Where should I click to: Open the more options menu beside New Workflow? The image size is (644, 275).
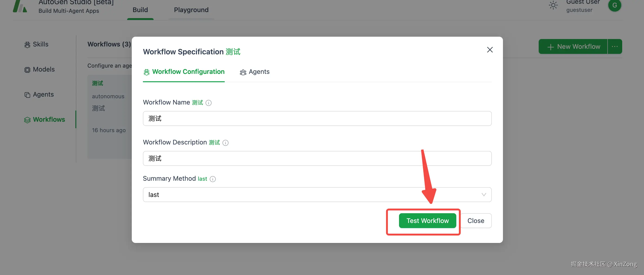pyautogui.click(x=615, y=46)
